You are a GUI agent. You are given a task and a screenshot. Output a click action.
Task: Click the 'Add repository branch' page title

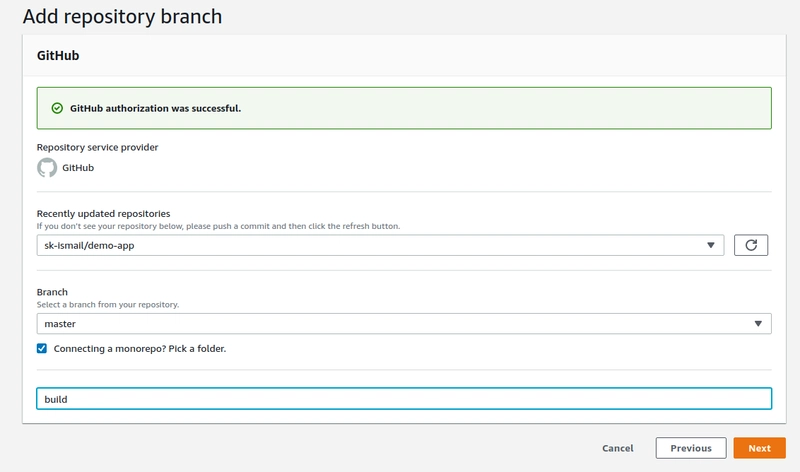[x=122, y=17]
